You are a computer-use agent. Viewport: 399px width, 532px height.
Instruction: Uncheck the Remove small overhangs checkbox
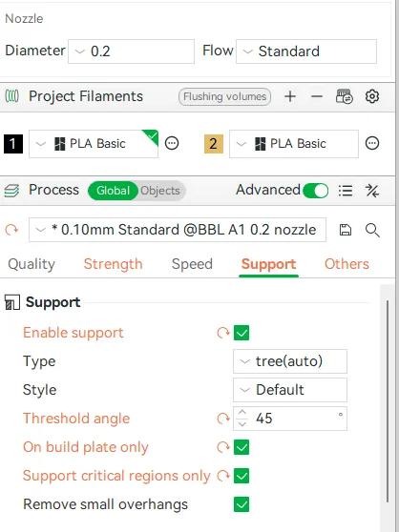pos(241,504)
